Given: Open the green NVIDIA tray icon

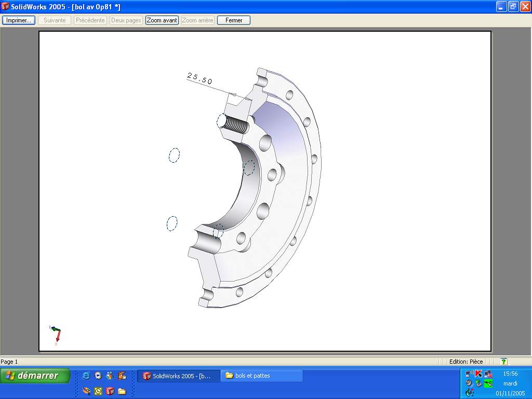Looking at the screenshot, I should 488,383.
